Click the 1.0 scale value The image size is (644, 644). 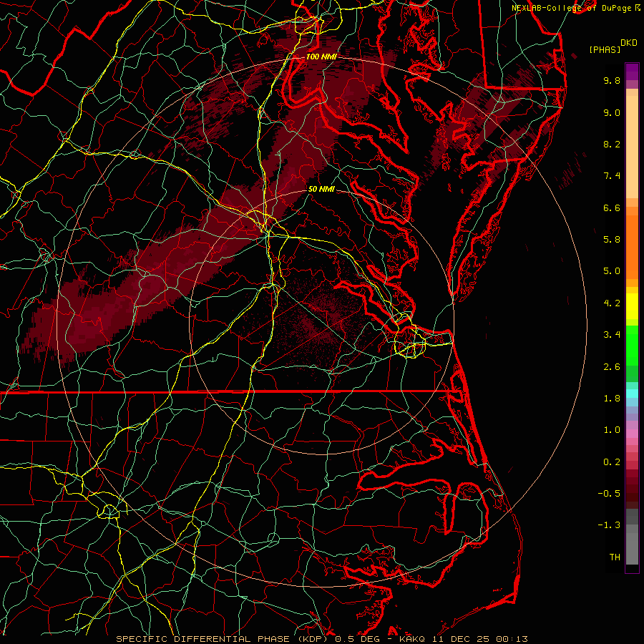pyautogui.click(x=612, y=430)
